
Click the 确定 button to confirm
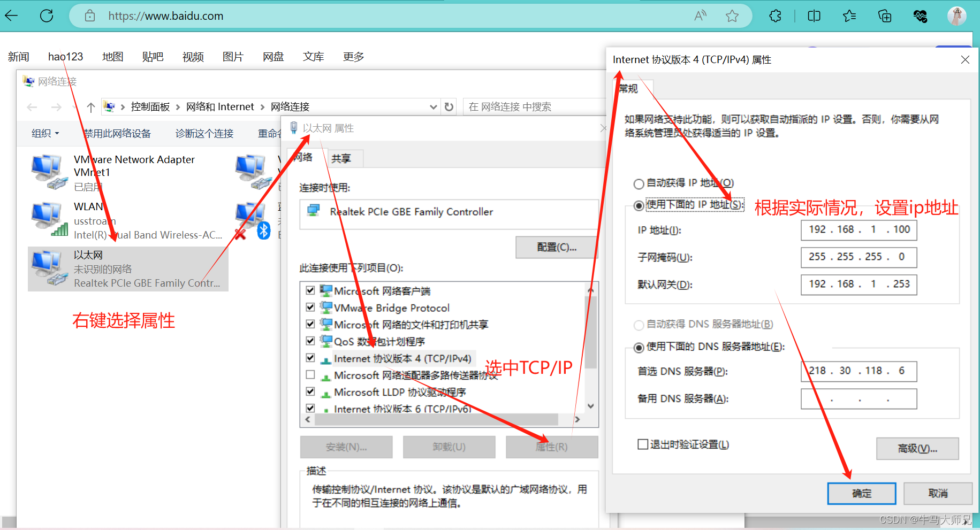tap(861, 493)
